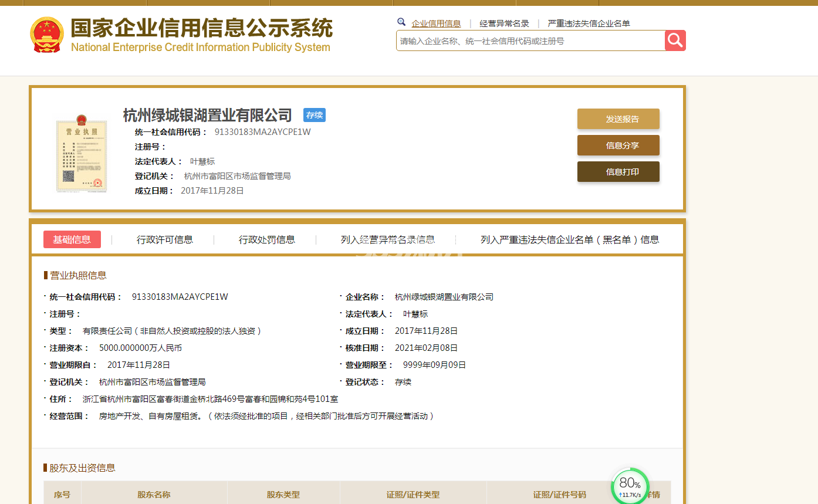Click the business term end 9999年09月09日
This screenshot has height=504, width=818.
[x=434, y=365]
